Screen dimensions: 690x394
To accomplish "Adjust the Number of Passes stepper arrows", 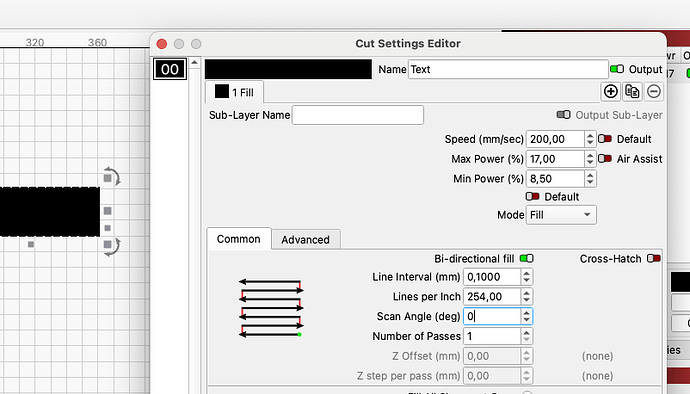I will 527,336.
